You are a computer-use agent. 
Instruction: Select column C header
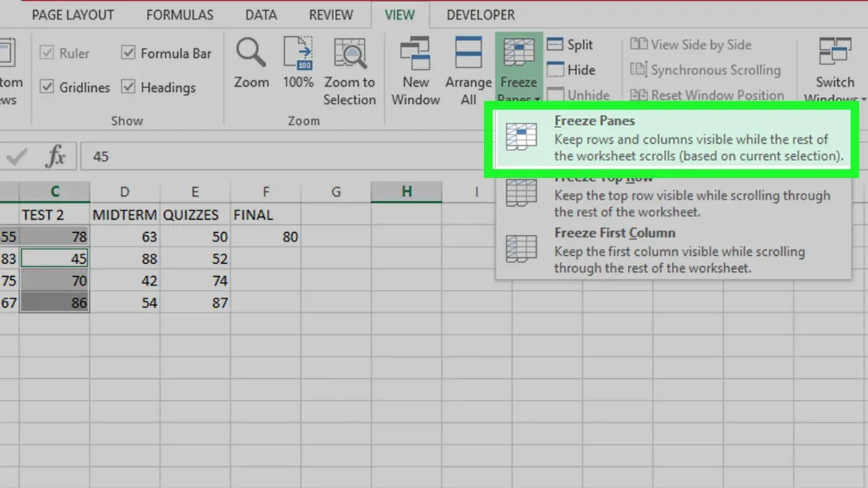55,192
